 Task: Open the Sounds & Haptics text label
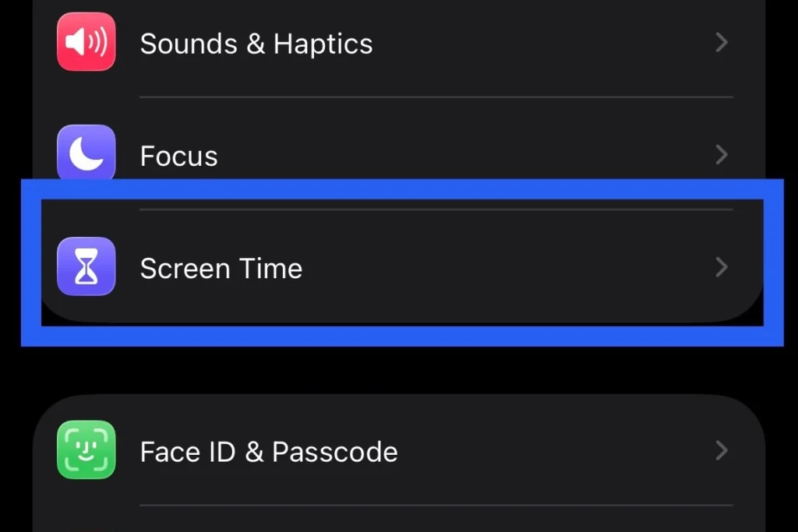(256, 44)
